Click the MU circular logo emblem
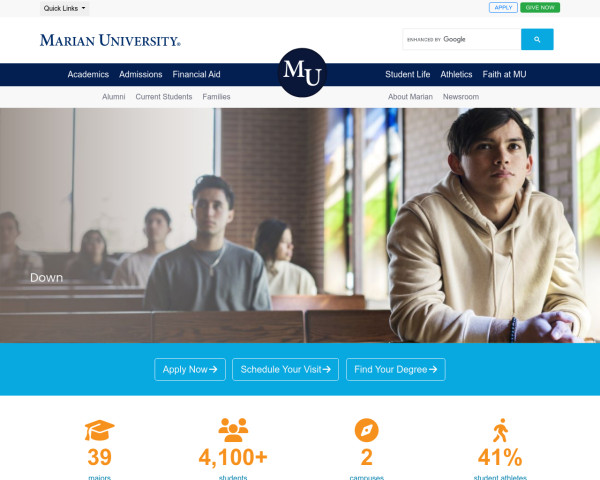Viewport: 600px width, 480px height. [x=302, y=73]
